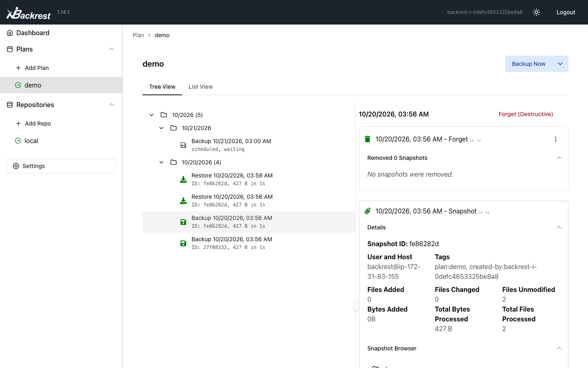
Task: Select Restore 10/20/2026, 03:58 AM entry
Action: coord(249,180)
